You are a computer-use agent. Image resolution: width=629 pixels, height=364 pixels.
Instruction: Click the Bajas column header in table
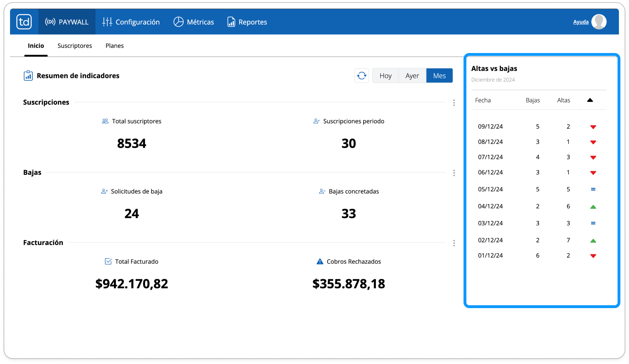[x=533, y=100]
